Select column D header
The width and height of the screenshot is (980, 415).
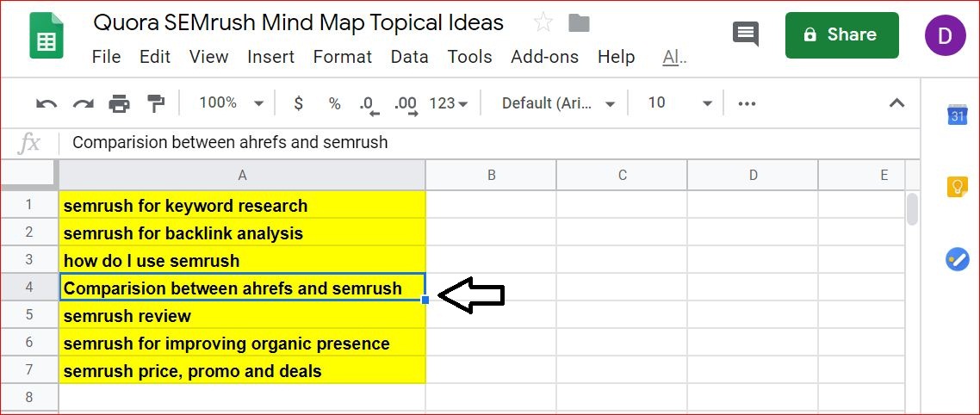753,175
